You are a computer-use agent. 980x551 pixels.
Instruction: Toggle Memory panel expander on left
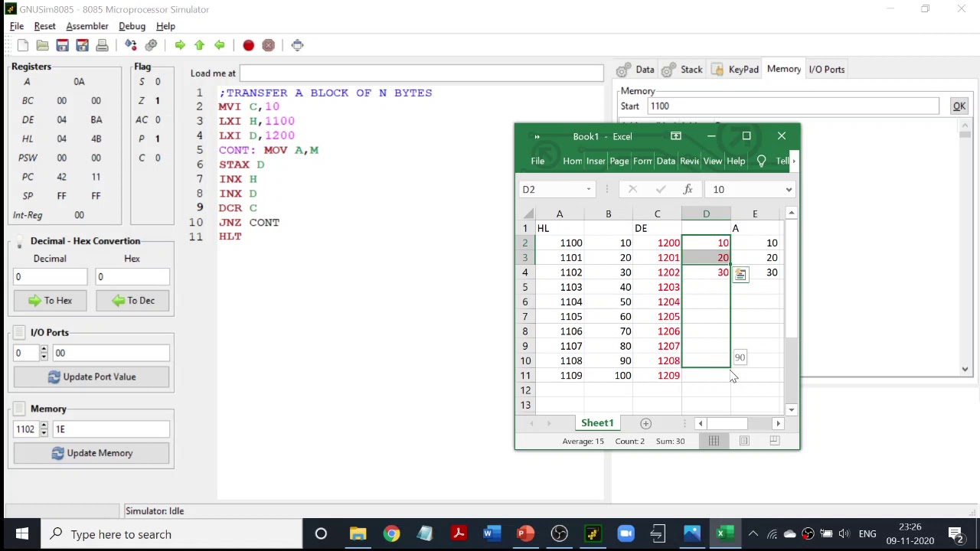pyautogui.click(x=19, y=409)
